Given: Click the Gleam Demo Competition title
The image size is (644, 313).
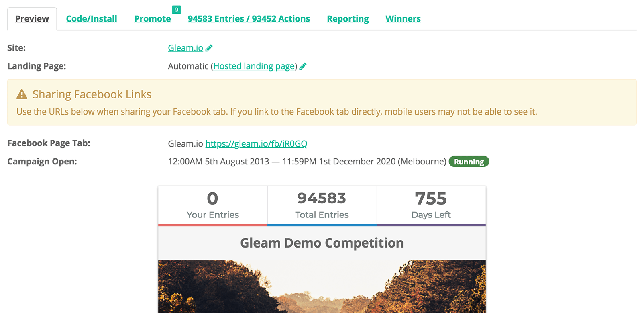Looking at the screenshot, I should [x=322, y=243].
